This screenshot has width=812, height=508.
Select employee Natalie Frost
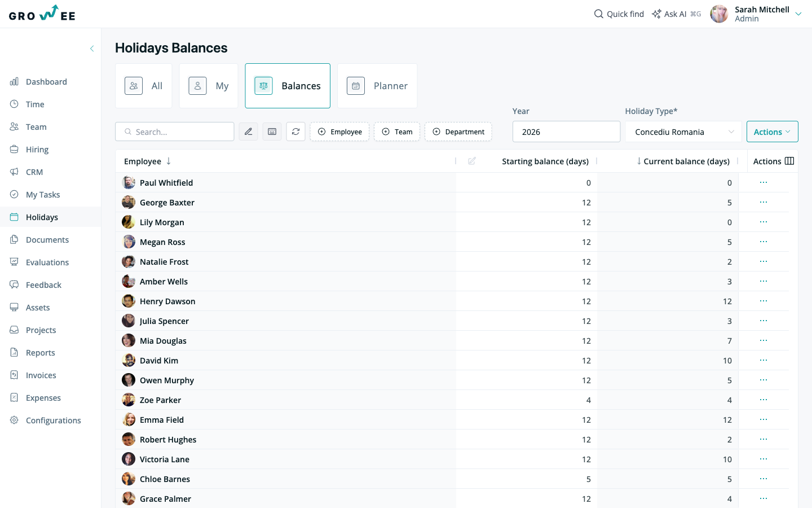click(164, 262)
